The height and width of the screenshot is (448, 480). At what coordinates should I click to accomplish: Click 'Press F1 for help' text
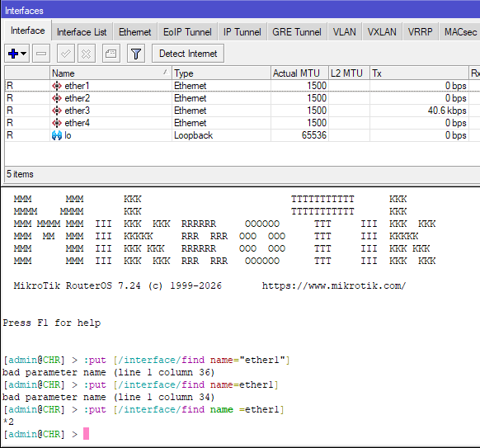coord(52,323)
